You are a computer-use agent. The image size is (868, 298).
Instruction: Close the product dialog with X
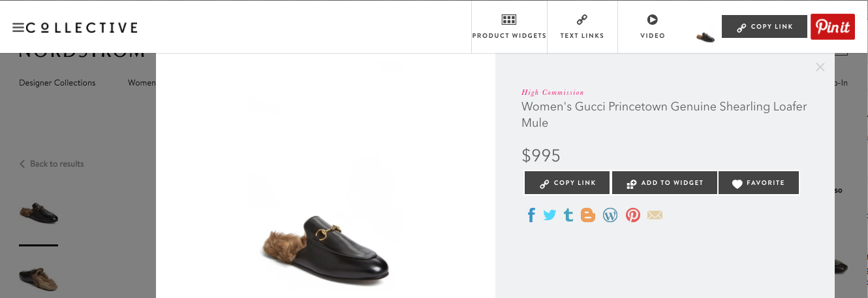pyautogui.click(x=820, y=67)
